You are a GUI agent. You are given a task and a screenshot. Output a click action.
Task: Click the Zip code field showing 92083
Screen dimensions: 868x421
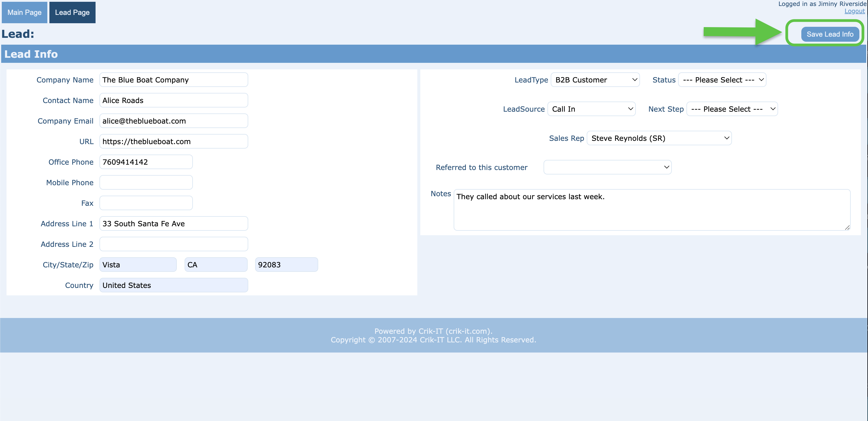[286, 264]
